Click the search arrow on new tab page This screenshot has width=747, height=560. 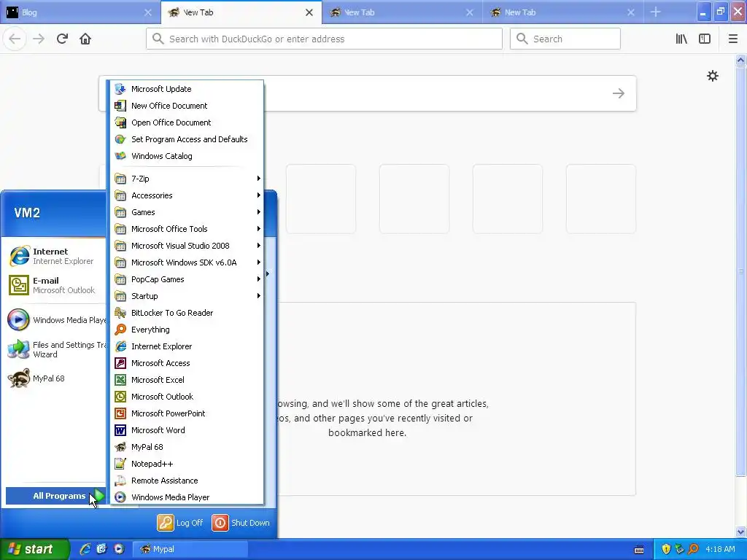tap(619, 93)
